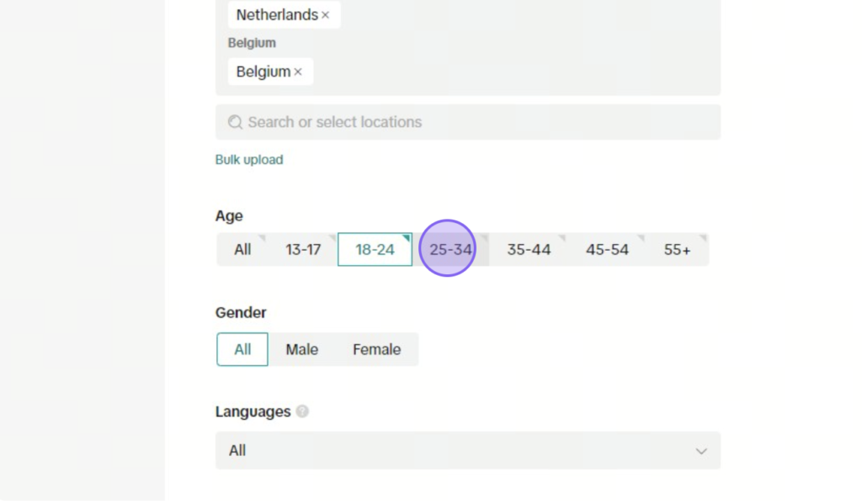The image size is (862, 504).
Task: Click the Belgium tag label
Action: pyautogui.click(x=263, y=72)
